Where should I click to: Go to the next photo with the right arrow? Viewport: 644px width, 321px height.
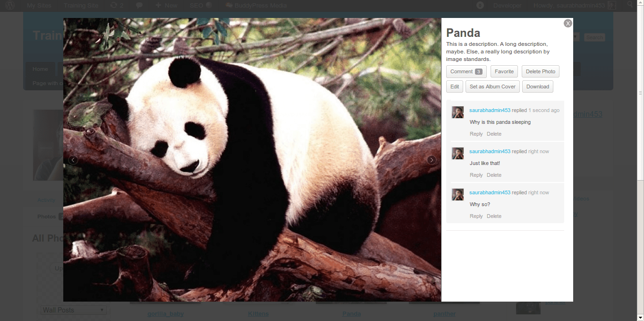[432, 160]
